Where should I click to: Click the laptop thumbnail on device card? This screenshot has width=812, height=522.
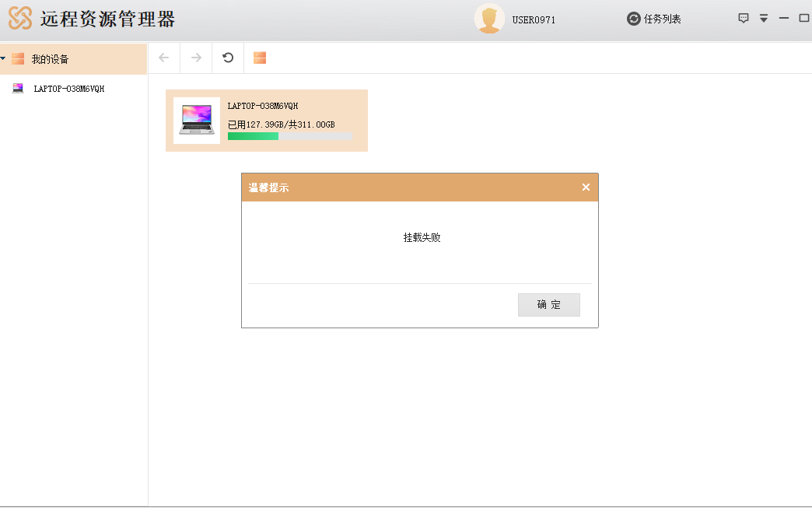point(197,121)
